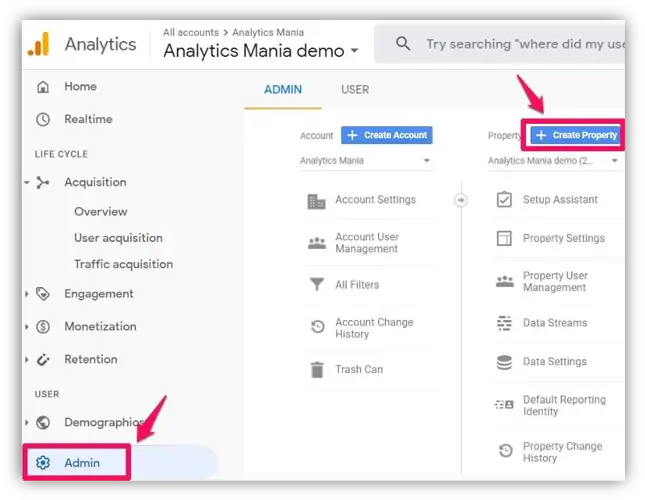Click the Property Settings layout icon

(504, 238)
